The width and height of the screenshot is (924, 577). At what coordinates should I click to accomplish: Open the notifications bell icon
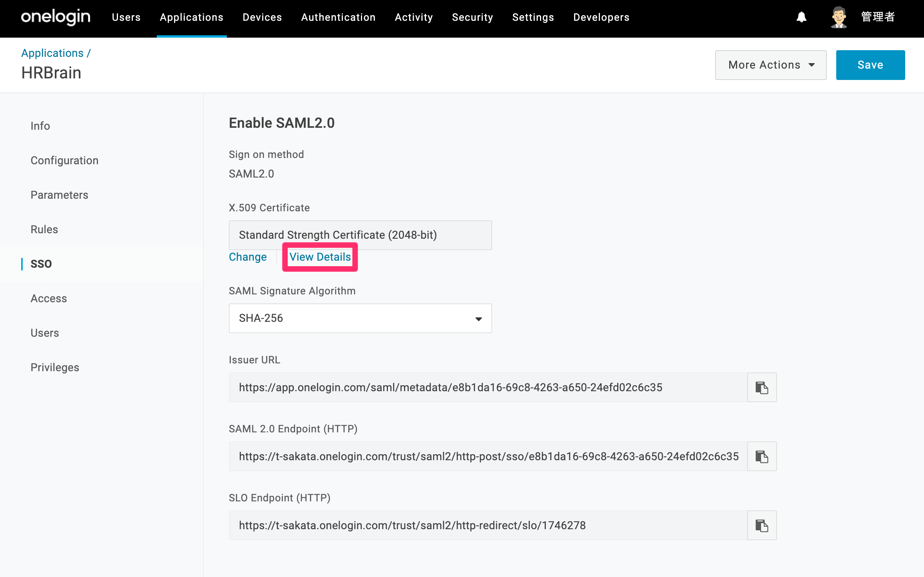[801, 17]
